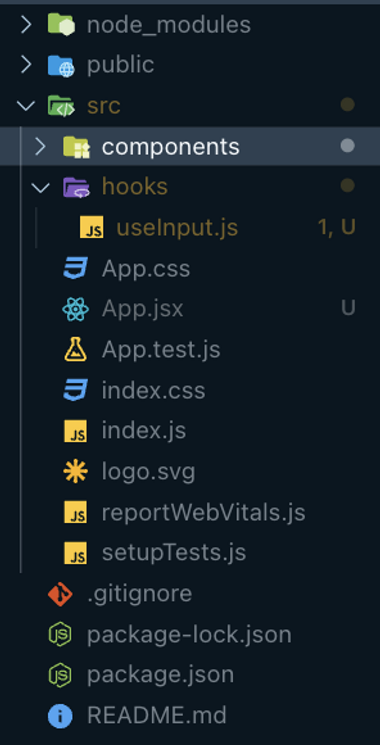Click the CSS icon beside App.css
Image resolution: width=380 pixels, height=745 pixels.
pyautogui.click(x=76, y=268)
